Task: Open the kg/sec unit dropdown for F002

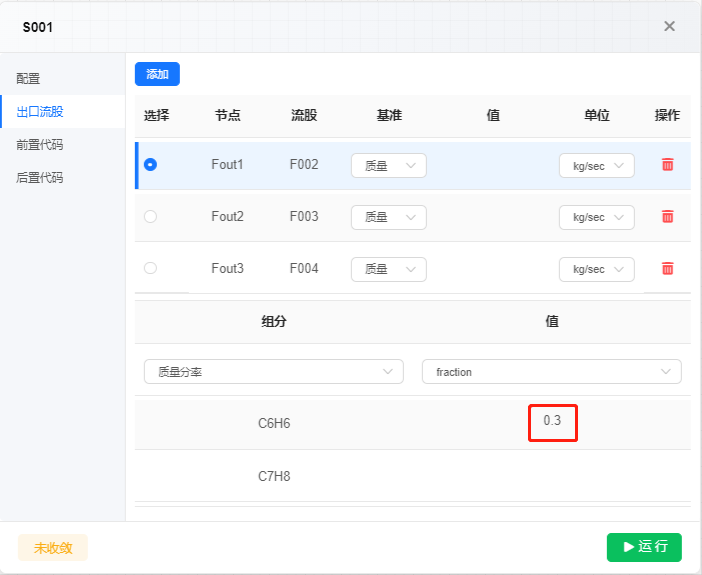Action: pos(596,166)
